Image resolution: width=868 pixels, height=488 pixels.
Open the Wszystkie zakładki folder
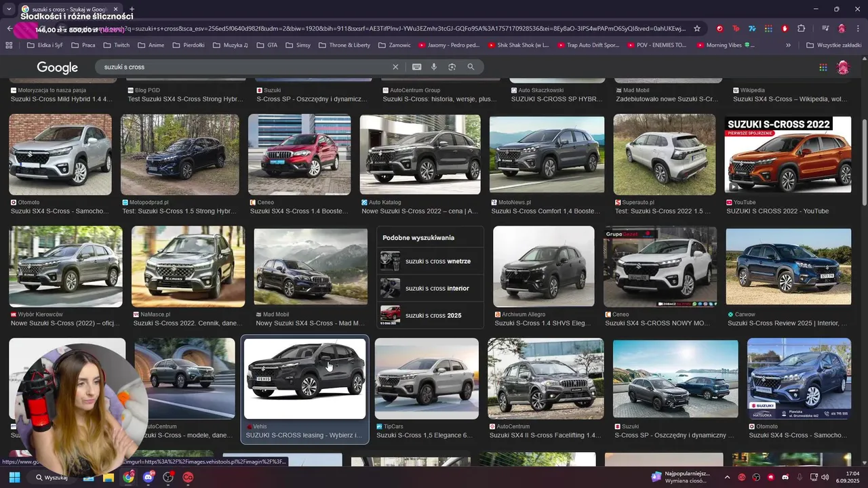point(833,45)
